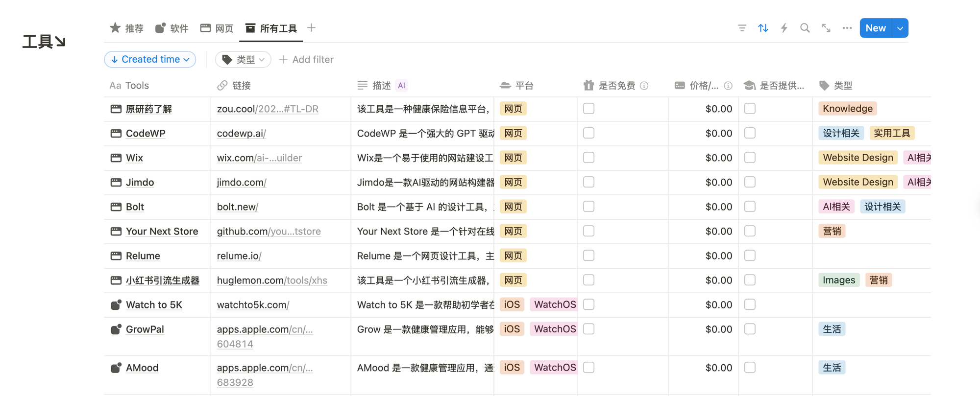Image resolution: width=980 pixels, height=396 pixels.
Task: Expand the arrow next to New button
Action: click(900, 28)
